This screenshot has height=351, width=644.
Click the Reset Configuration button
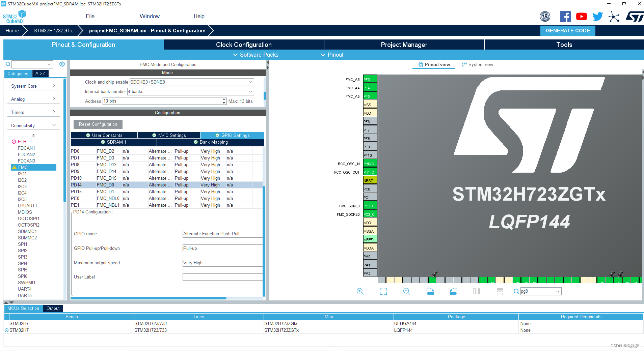pos(98,124)
